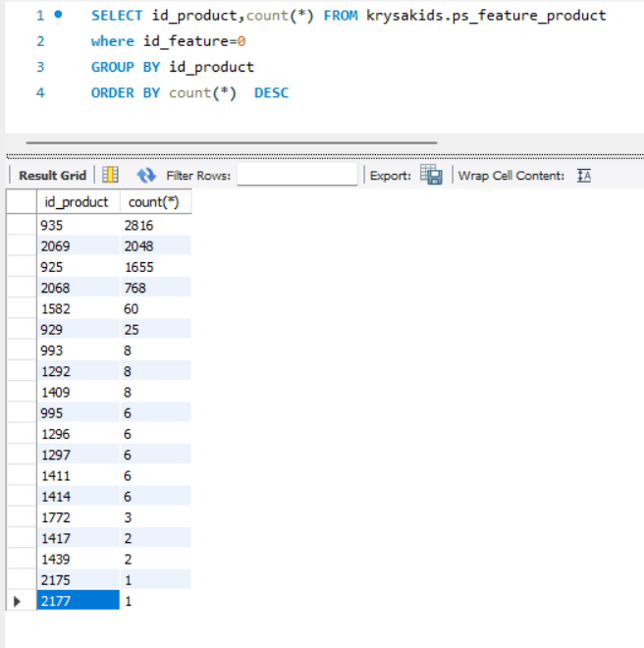Select cell id_product 1296
The image size is (644, 648).
click(x=79, y=434)
